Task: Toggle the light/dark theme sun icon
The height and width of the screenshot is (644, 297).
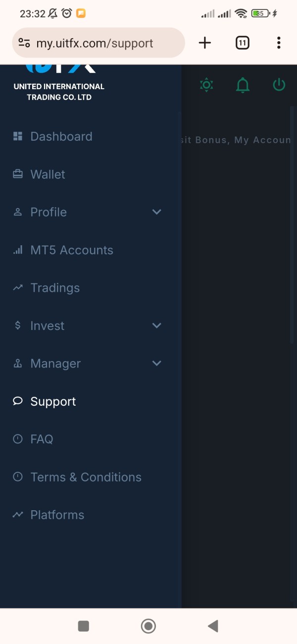Action: coord(206,85)
